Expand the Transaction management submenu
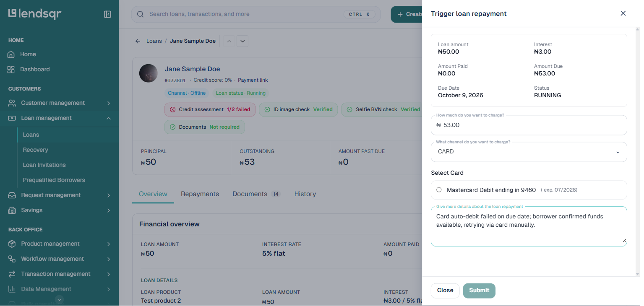 tap(109, 274)
